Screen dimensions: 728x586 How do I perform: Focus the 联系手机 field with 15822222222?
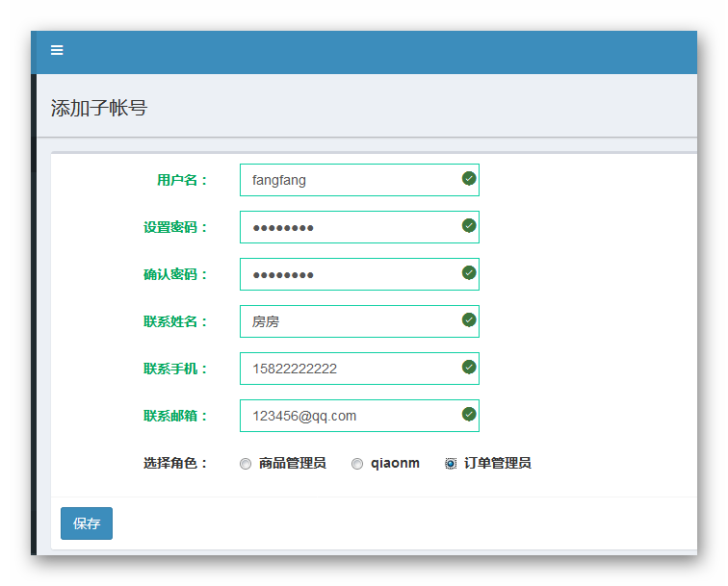pyautogui.click(x=359, y=369)
